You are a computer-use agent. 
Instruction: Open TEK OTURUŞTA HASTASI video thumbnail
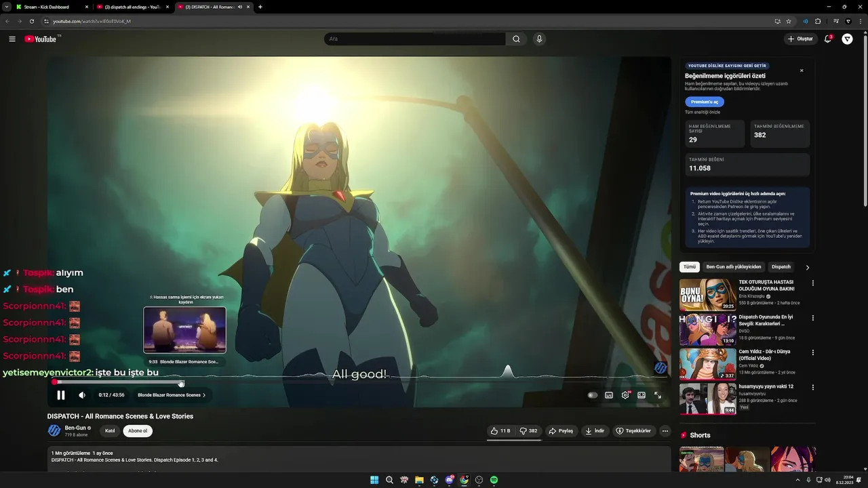pyautogui.click(x=708, y=295)
